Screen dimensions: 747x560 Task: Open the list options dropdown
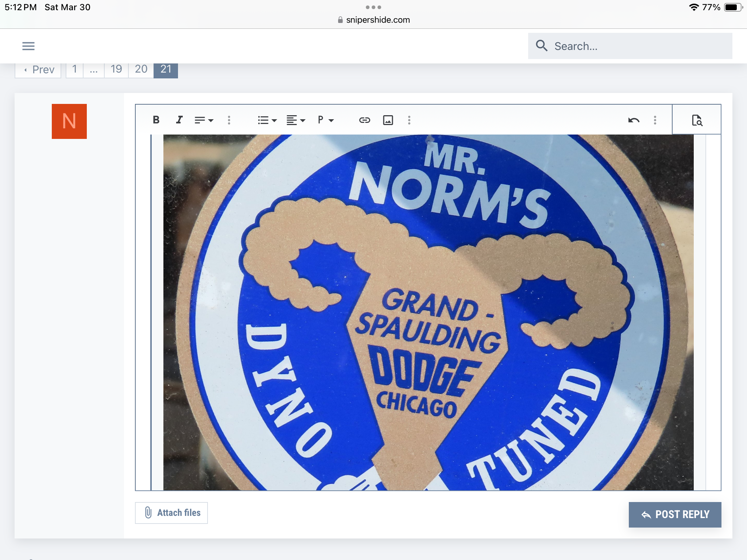tap(267, 120)
